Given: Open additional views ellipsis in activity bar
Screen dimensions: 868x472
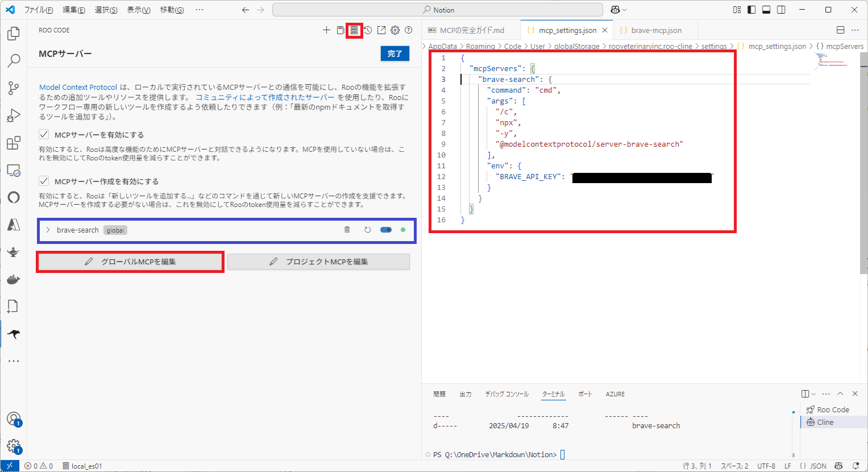Looking at the screenshot, I should click(14, 361).
